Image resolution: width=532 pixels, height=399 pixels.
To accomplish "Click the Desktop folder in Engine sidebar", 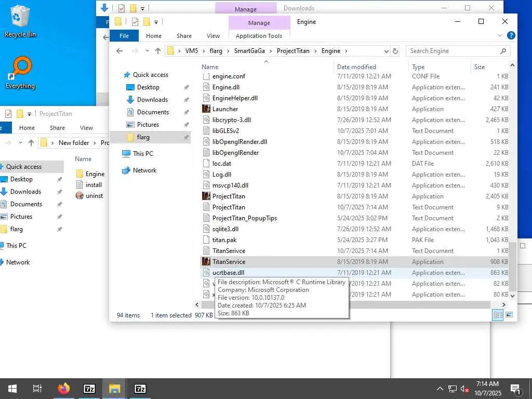I will tap(148, 87).
